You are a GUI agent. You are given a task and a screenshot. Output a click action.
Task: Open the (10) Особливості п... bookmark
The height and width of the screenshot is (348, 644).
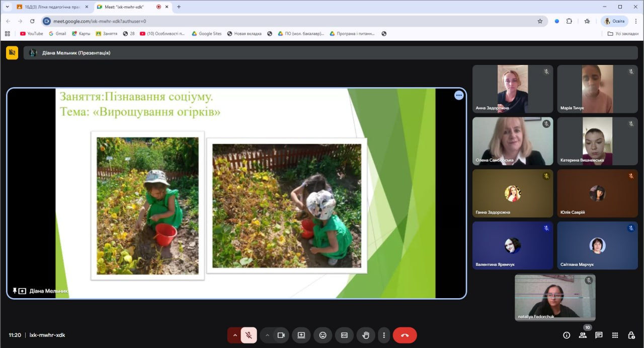pos(163,34)
